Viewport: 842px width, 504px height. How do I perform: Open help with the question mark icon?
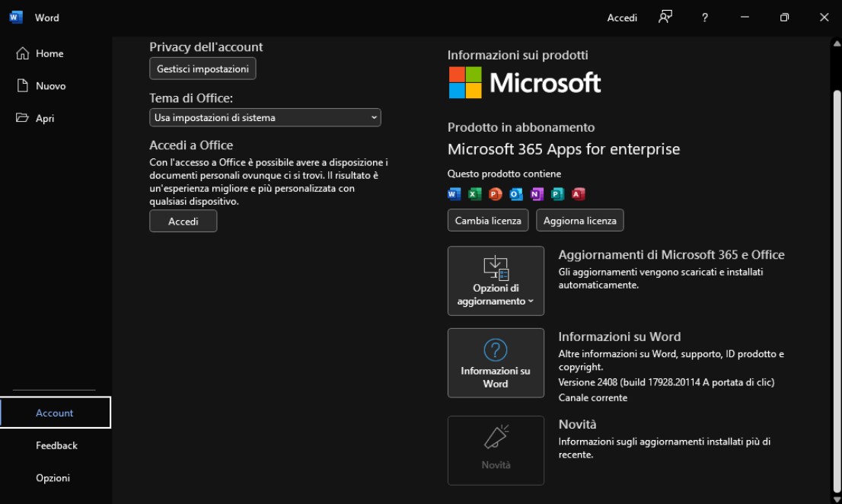pyautogui.click(x=704, y=18)
